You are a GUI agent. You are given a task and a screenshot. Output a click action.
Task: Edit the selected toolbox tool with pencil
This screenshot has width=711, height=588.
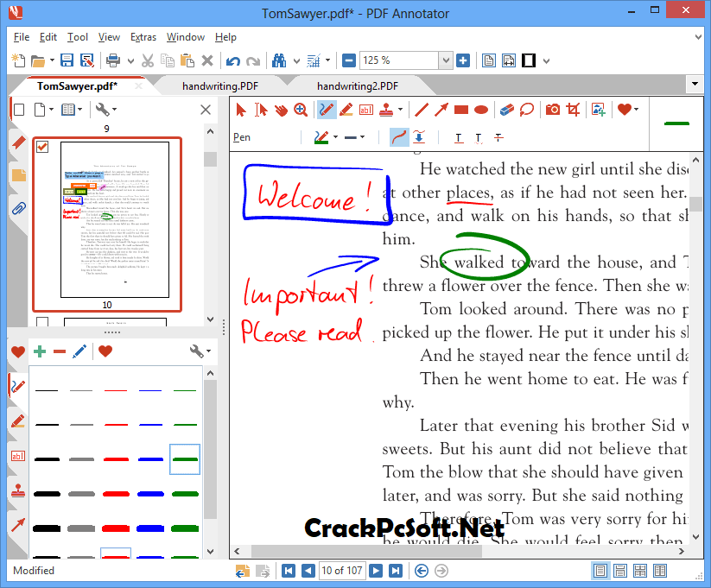[79, 351]
